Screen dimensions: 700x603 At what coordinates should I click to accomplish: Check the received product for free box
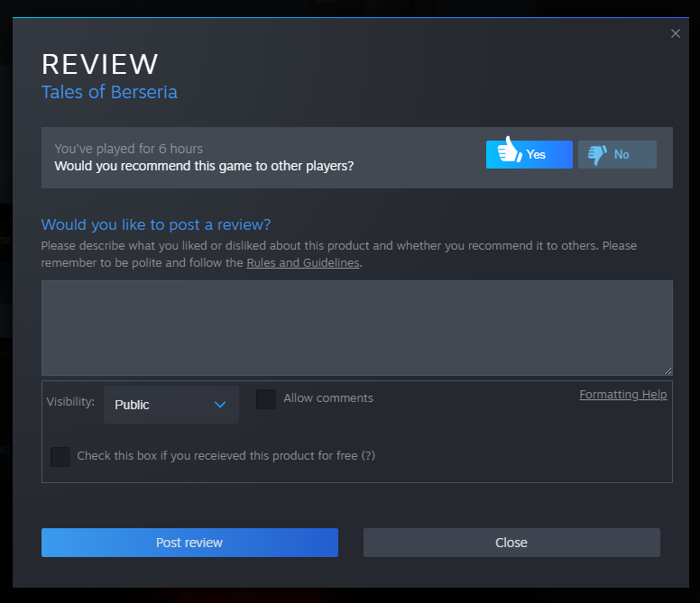tap(60, 457)
